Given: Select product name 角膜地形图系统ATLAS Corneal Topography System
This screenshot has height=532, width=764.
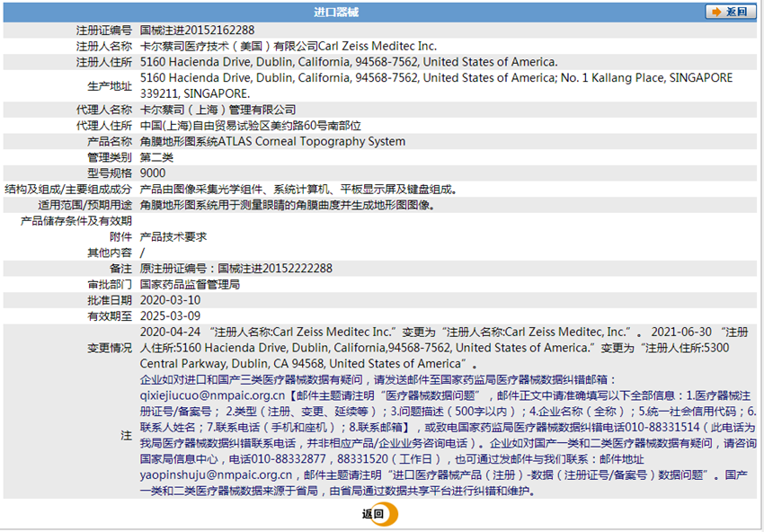Looking at the screenshot, I should pos(273,141).
